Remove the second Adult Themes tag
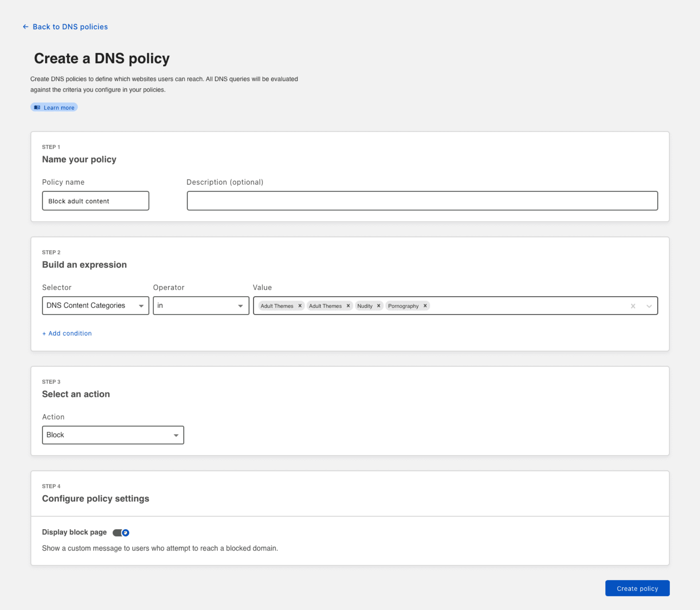The image size is (700, 610). (x=348, y=305)
